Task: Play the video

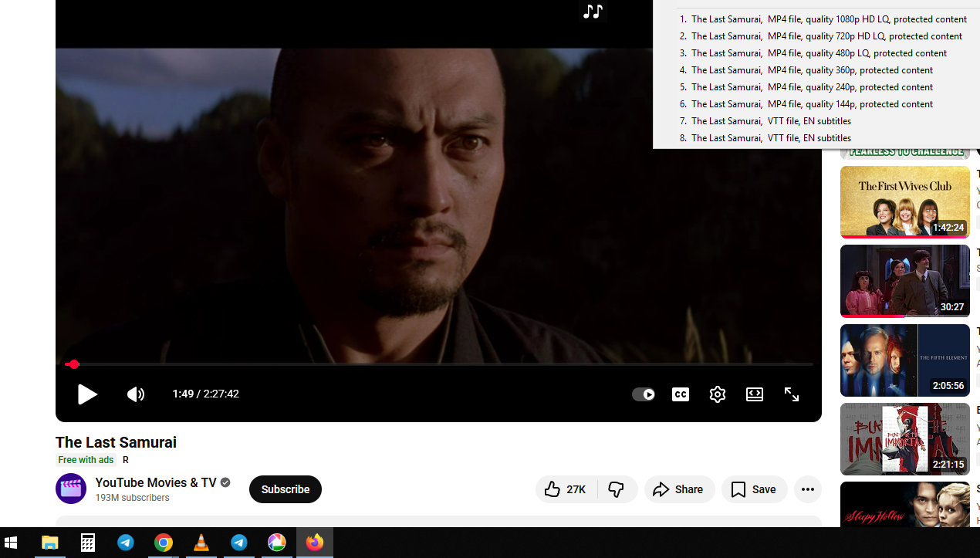Action: (87, 394)
